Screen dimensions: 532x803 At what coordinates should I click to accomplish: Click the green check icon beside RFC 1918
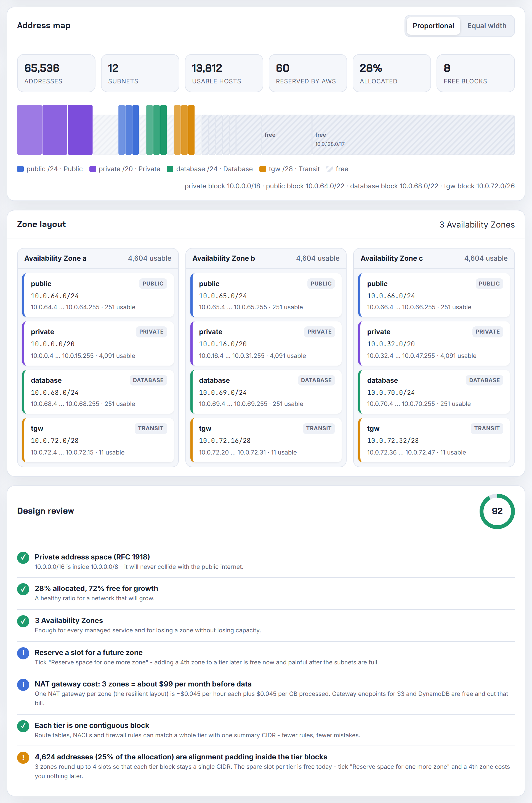coord(23,558)
